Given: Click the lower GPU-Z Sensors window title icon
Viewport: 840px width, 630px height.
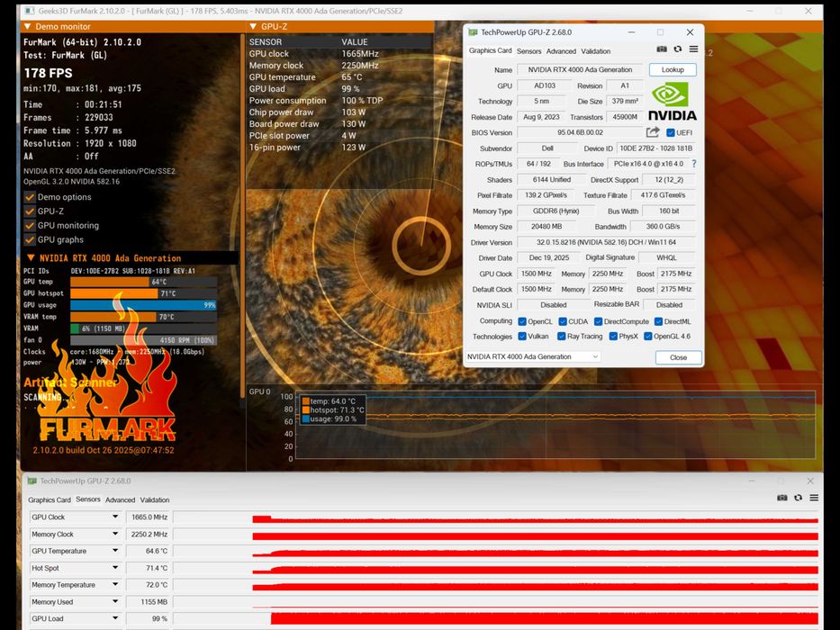Looking at the screenshot, I should (32, 481).
